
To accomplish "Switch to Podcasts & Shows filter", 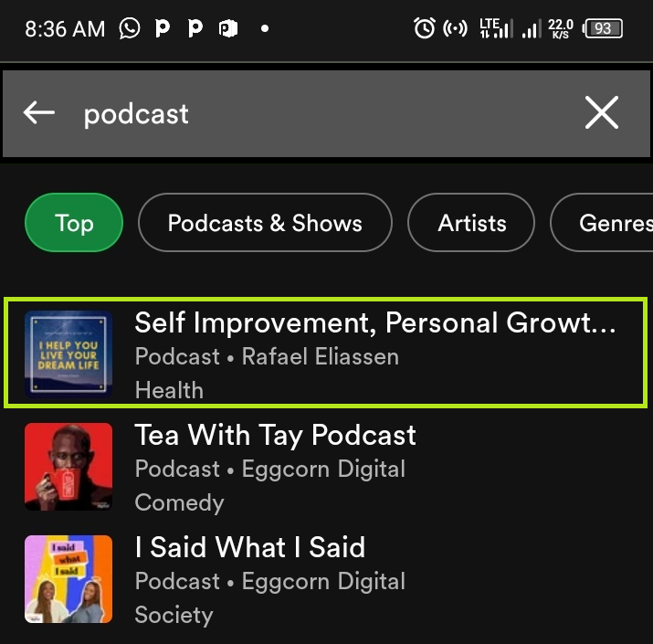I will click(265, 223).
